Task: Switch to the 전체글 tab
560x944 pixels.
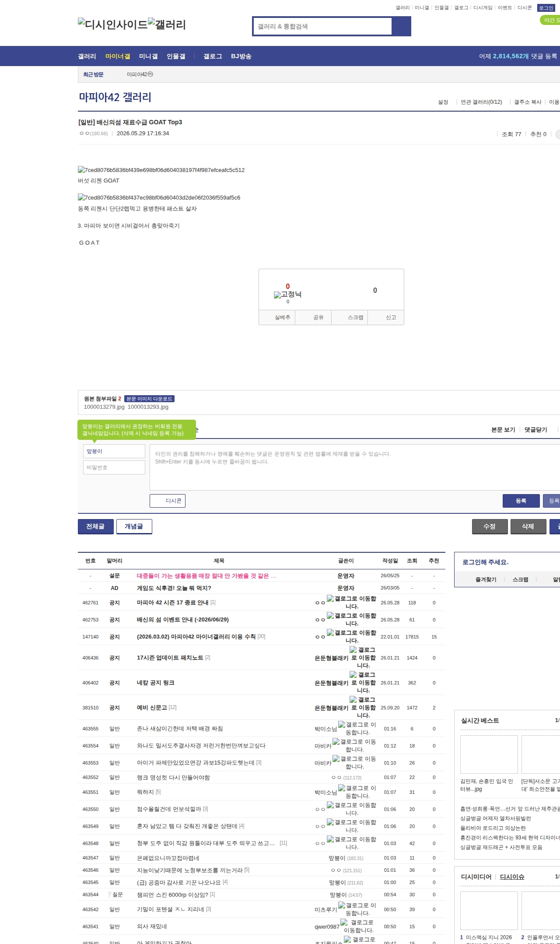Action: click(96, 526)
